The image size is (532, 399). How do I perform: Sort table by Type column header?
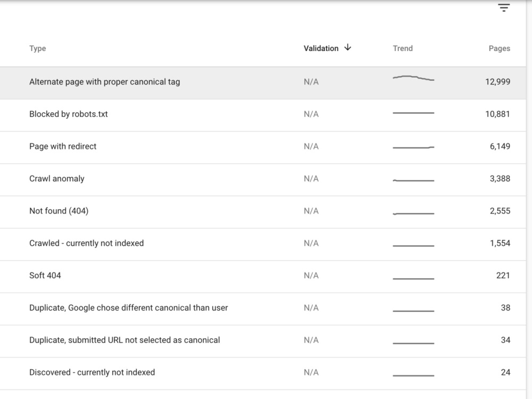pos(38,48)
